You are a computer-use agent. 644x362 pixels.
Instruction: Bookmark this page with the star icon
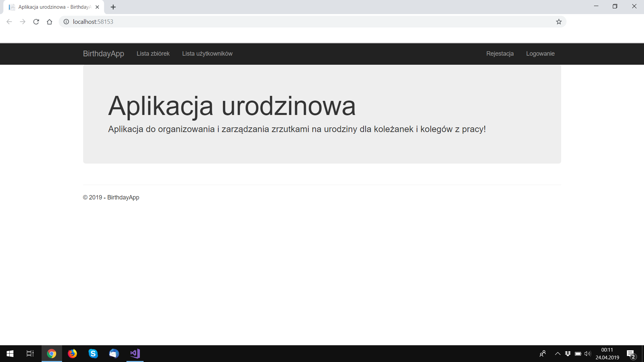[558, 22]
